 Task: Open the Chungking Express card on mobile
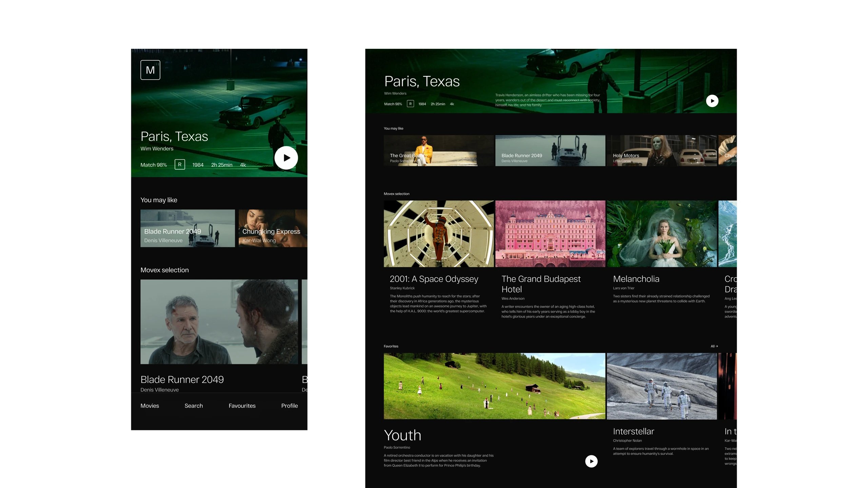pos(273,228)
